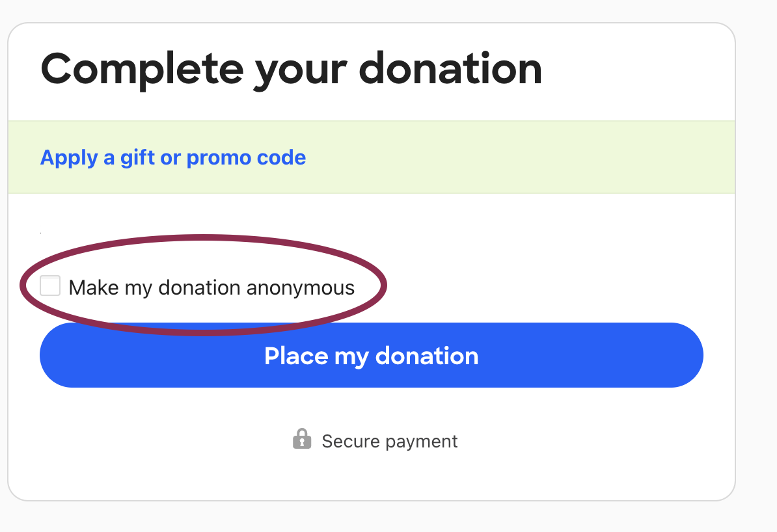
Task: Open the Apply a gift or promo code link
Action: pyautogui.click(x=173, y=157)
